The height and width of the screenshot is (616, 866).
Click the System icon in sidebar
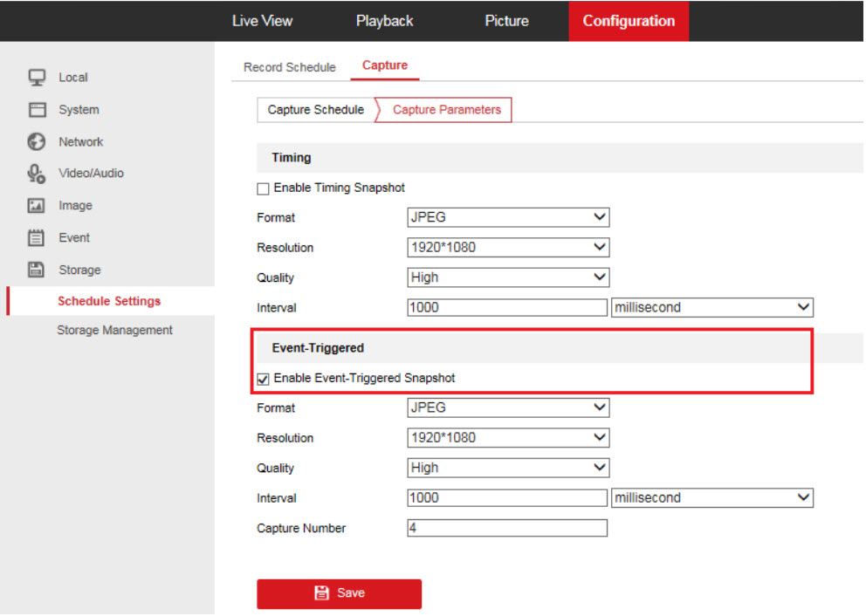tap(37, 110)
